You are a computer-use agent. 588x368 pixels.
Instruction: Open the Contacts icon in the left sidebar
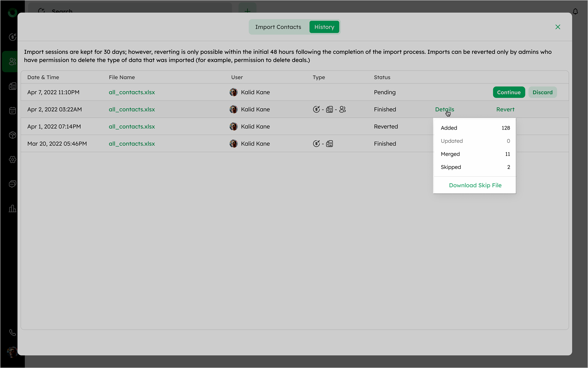[12, 61]
